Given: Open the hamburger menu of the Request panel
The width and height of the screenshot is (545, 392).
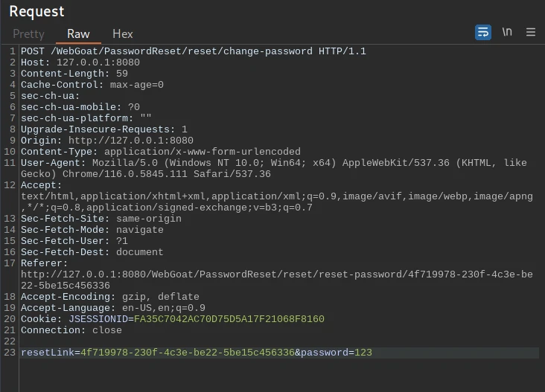Looking at the screenshot, I should point(531,33).
